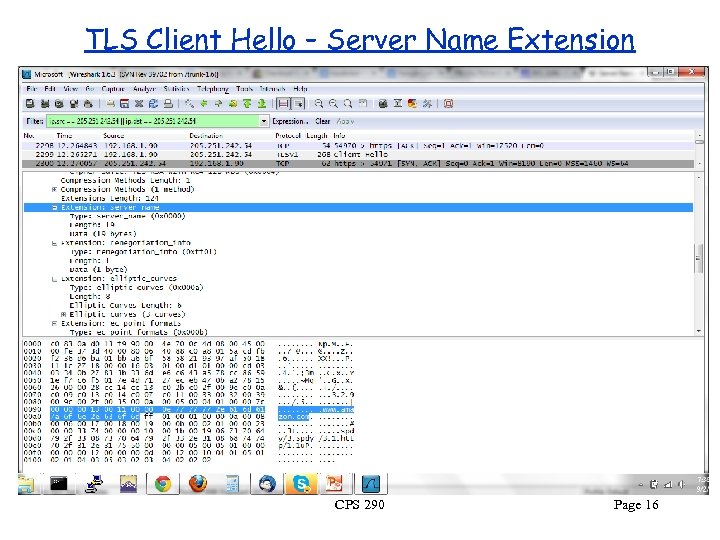Viewport: 720px width, 540px height.
Task: Jump to the last packet
Action: click(262, 104)
